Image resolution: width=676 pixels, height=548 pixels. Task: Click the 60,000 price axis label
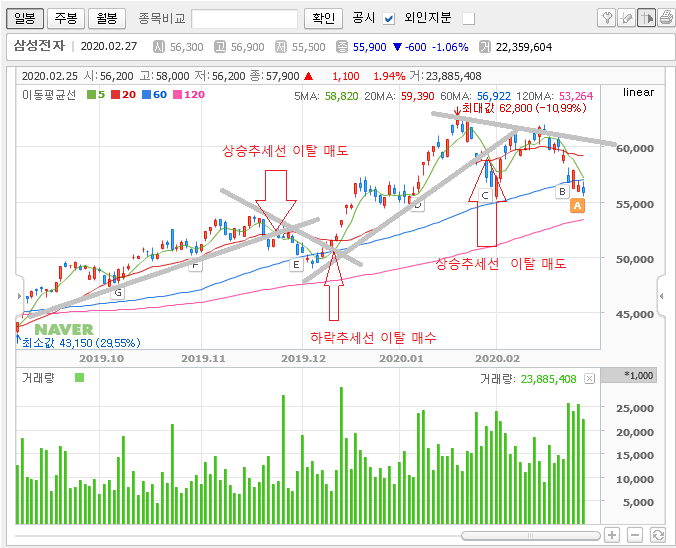click(x=635, y=148)
